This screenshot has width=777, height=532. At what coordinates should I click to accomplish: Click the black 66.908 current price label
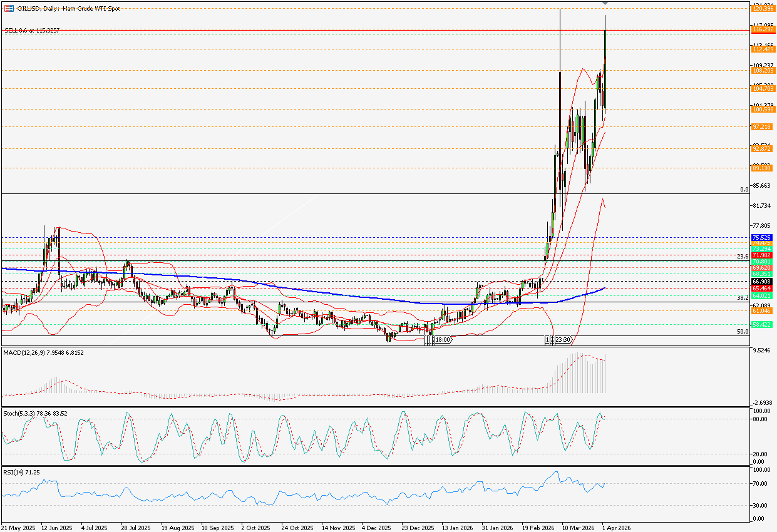point(761,282)
